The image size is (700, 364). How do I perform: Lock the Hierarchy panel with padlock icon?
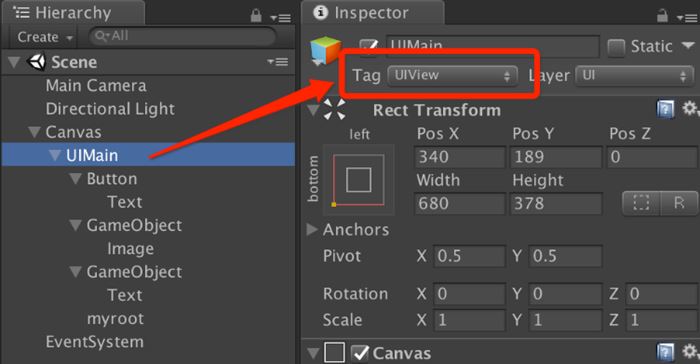point(256,16)
